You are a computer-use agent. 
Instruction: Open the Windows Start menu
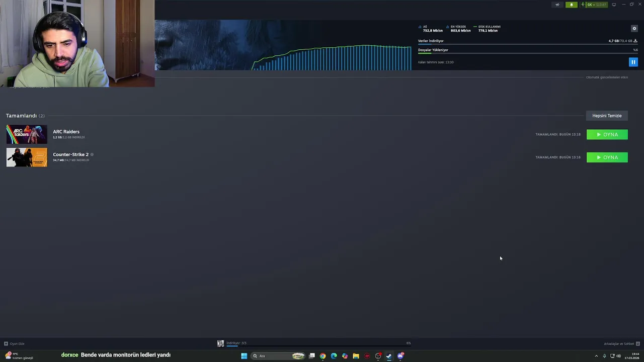(x=244, y=356)
